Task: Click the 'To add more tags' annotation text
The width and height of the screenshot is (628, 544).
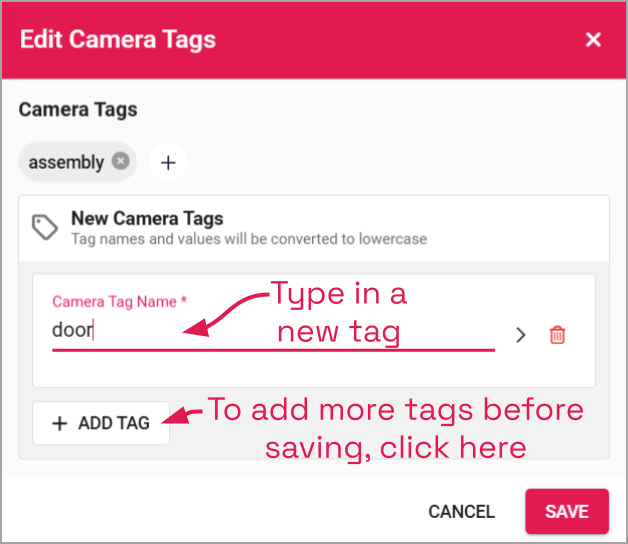Action: tap(396, 428)
